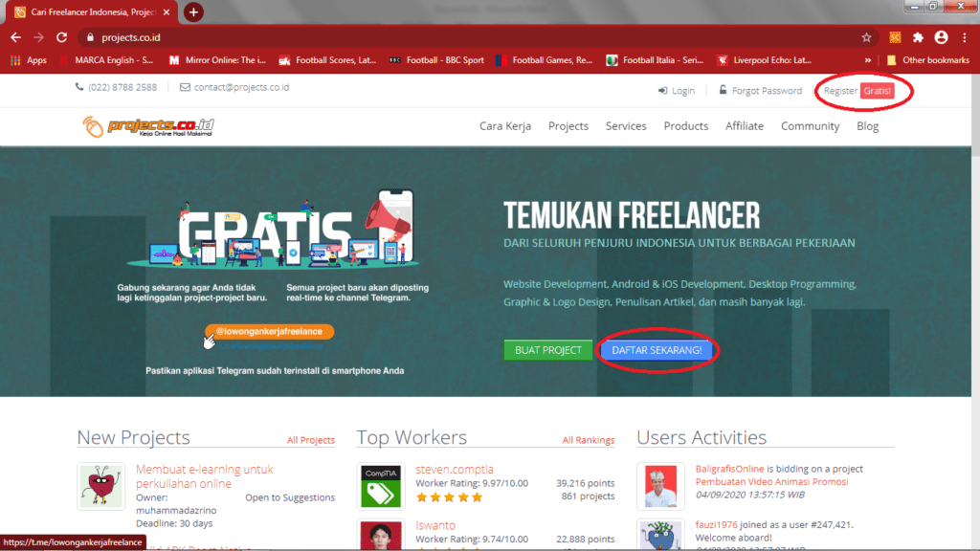
Task: Click the envelope icon beside contact@projects.co.id
Action: [186, 87]
